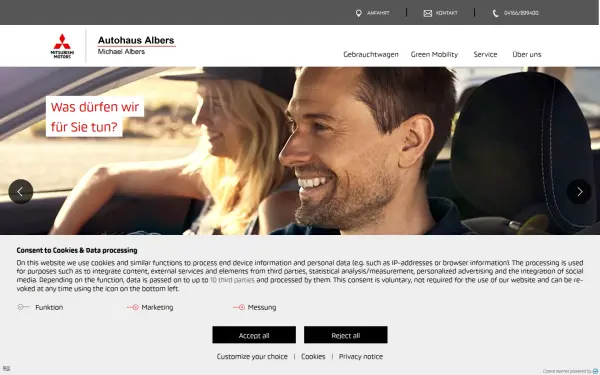Toggle the Messung cookie switch

239,307
